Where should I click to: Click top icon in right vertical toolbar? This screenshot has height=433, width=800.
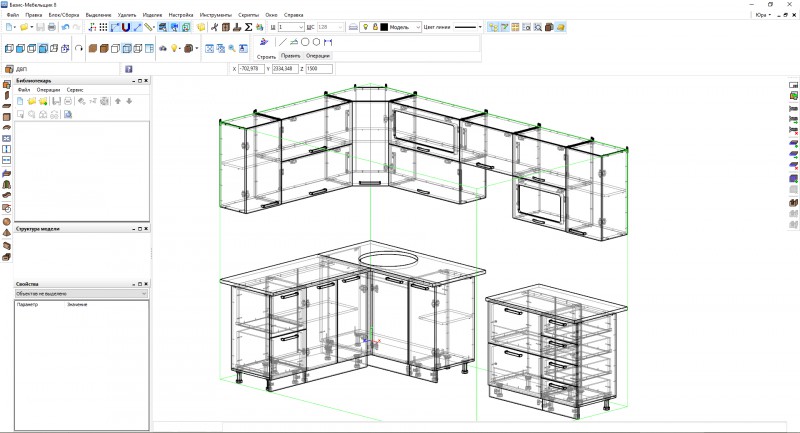(x=793, y=85)
